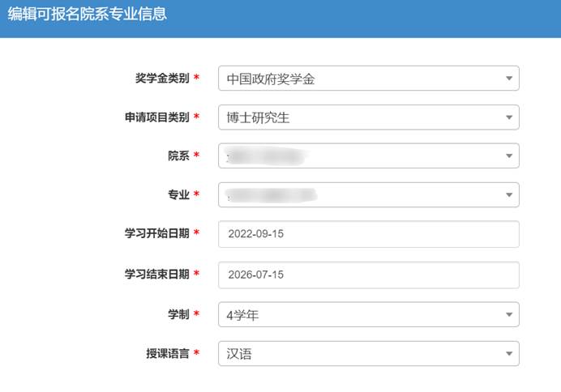Click the 奖学金类别 field label
The image size is (561, 392).
162,79
